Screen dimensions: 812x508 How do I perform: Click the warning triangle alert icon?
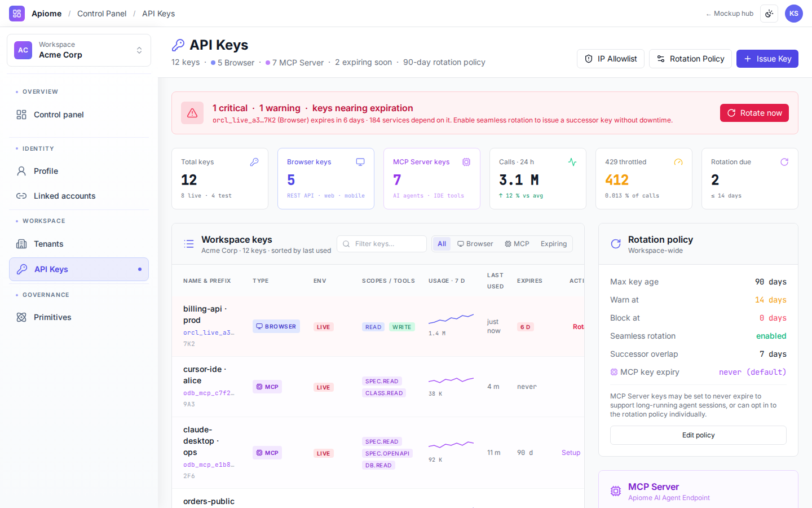192,113
